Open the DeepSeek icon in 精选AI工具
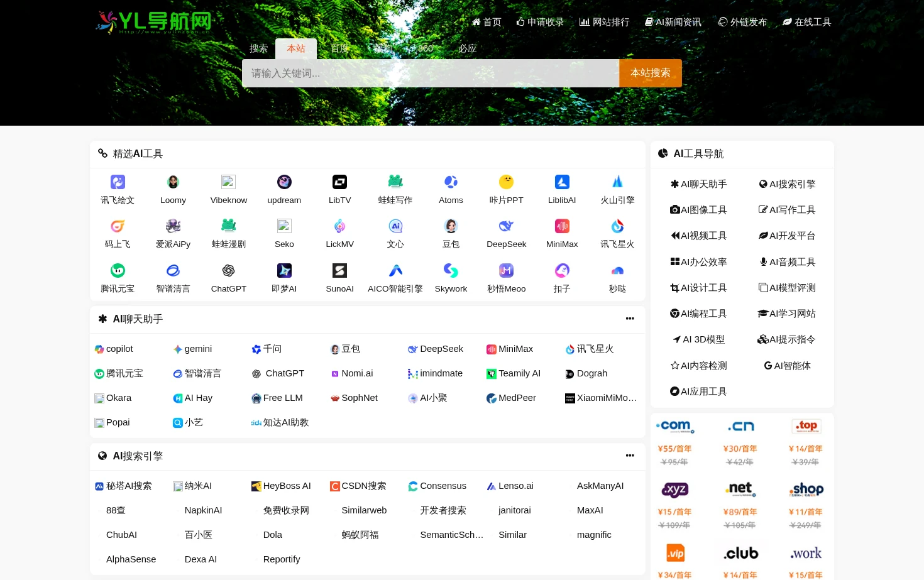Screen dimensions: 924x580 tap(506, 226)
